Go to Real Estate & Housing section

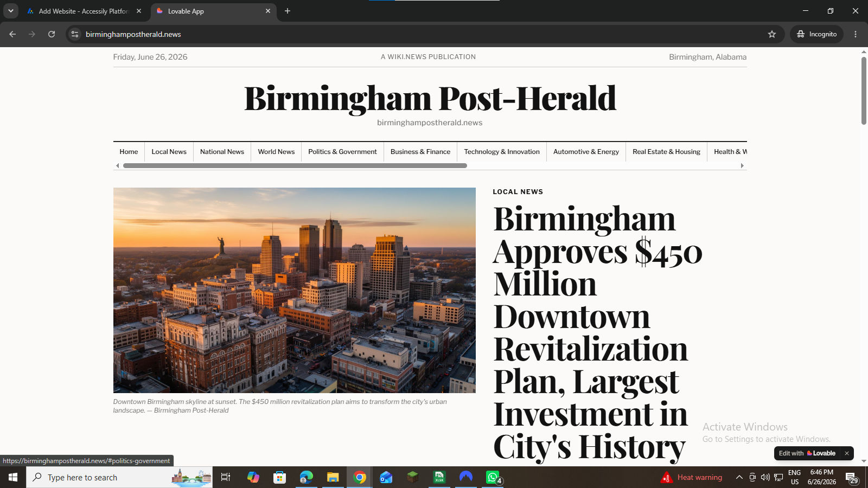[666, 152]
